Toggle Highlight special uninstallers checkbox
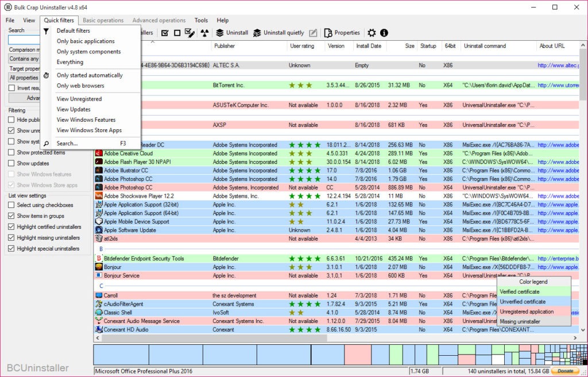 11,249
